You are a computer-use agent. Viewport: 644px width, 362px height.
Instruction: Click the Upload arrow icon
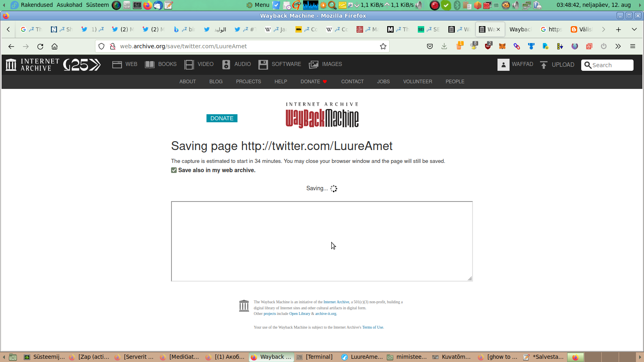click(x=544, y=65)
